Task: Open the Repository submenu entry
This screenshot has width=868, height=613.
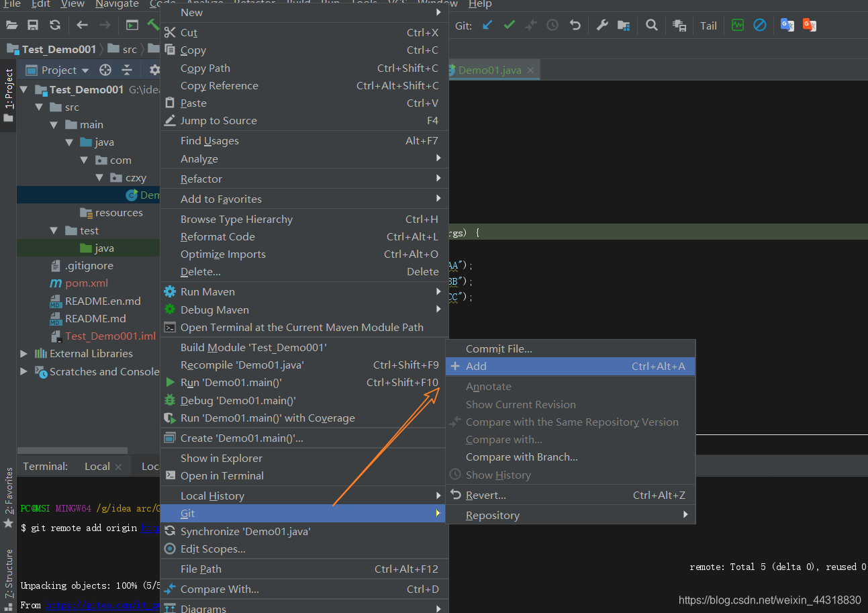Action: (571, 515)
